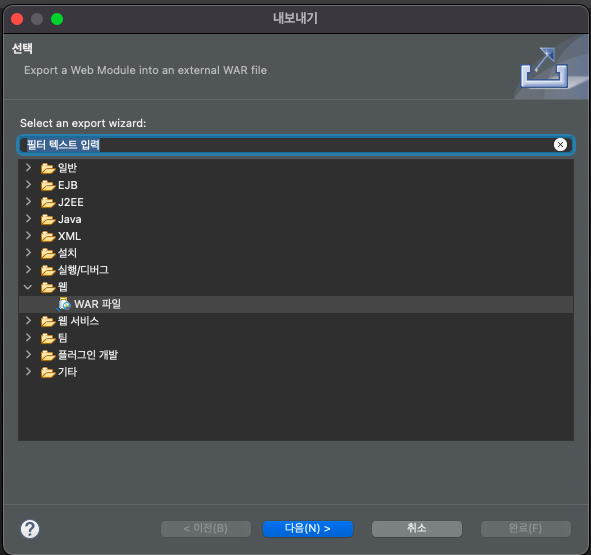Select the 웹 서비스 label
Viewport: 591px width, 555px height.
[78, 321]
